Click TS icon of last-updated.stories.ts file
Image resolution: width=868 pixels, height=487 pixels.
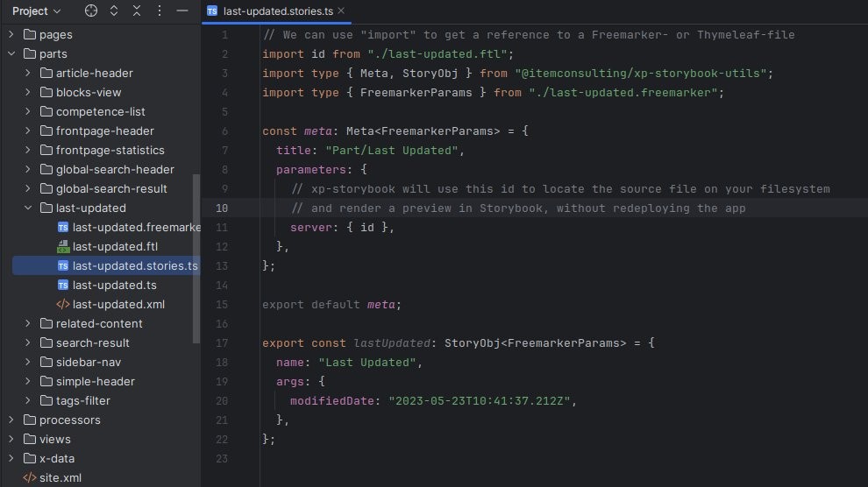click(x=63, y=266)
